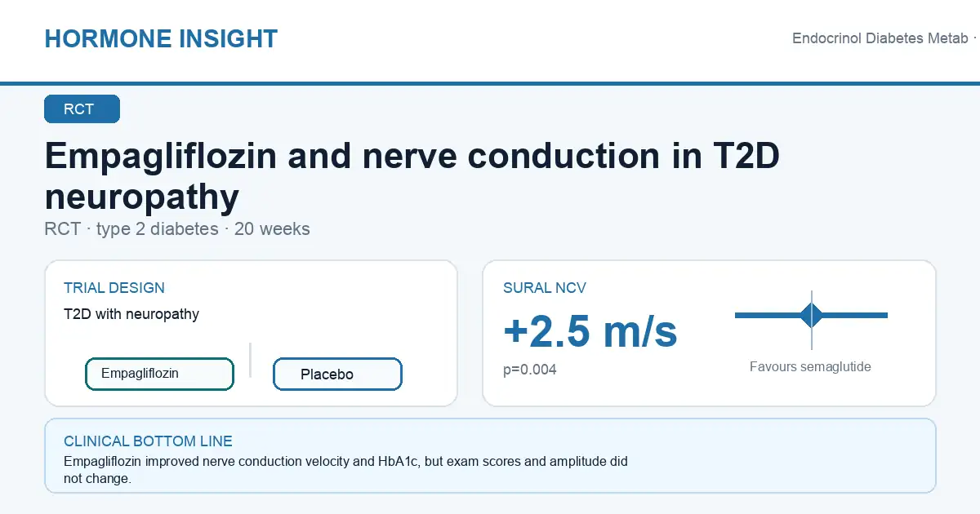Click the Placebo arm pill
This screenshot has width=980, height=514.
coord(337,374)
